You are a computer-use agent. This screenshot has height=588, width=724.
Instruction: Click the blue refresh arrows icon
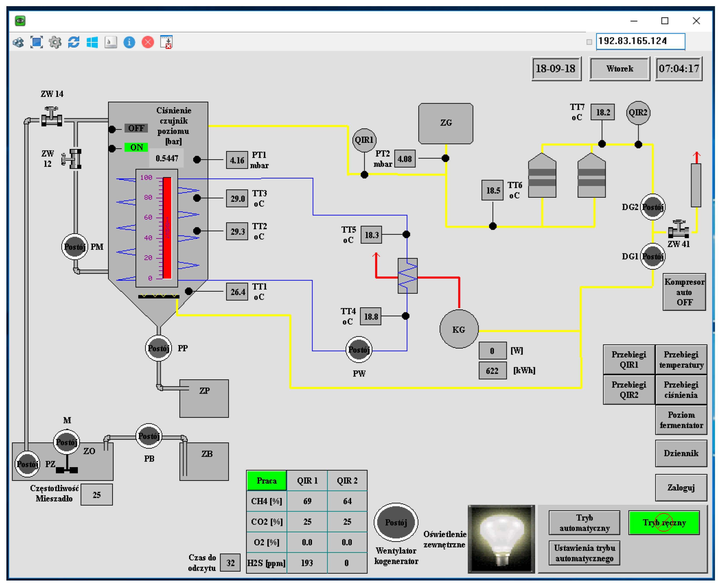(x=74, y=42)
